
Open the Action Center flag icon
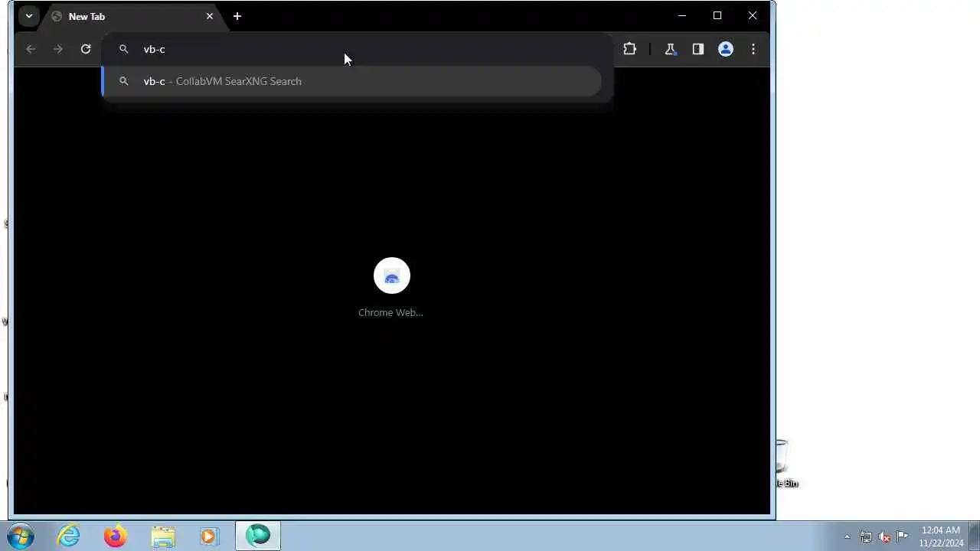point(903,536)
